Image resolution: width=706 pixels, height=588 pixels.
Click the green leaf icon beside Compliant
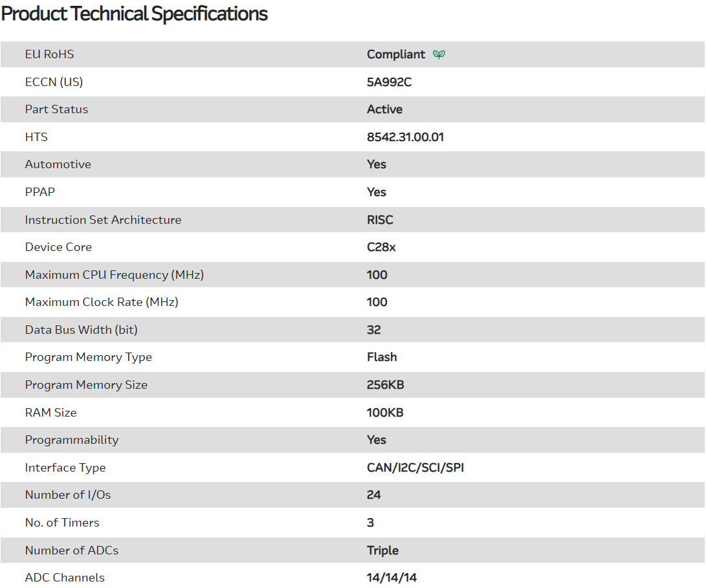pos(439,54)
